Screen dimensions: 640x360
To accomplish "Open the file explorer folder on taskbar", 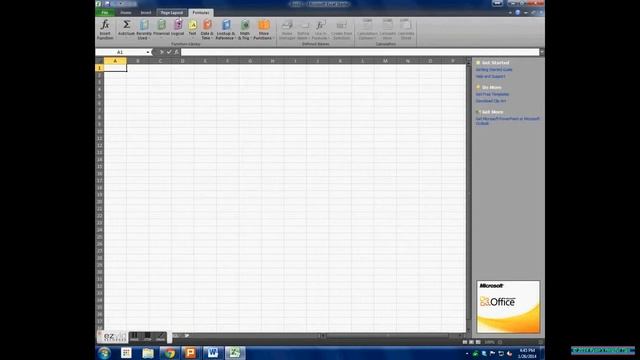I will pos(148,353).
